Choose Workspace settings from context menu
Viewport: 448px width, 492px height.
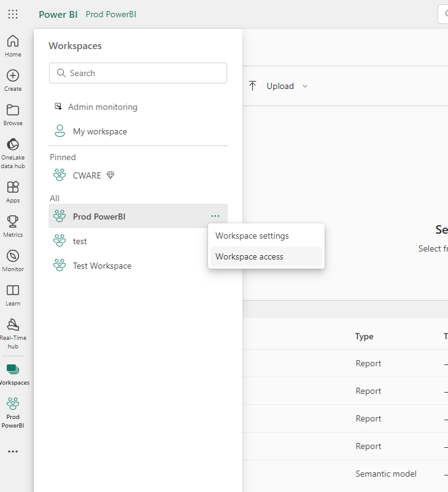coord(252,236)
